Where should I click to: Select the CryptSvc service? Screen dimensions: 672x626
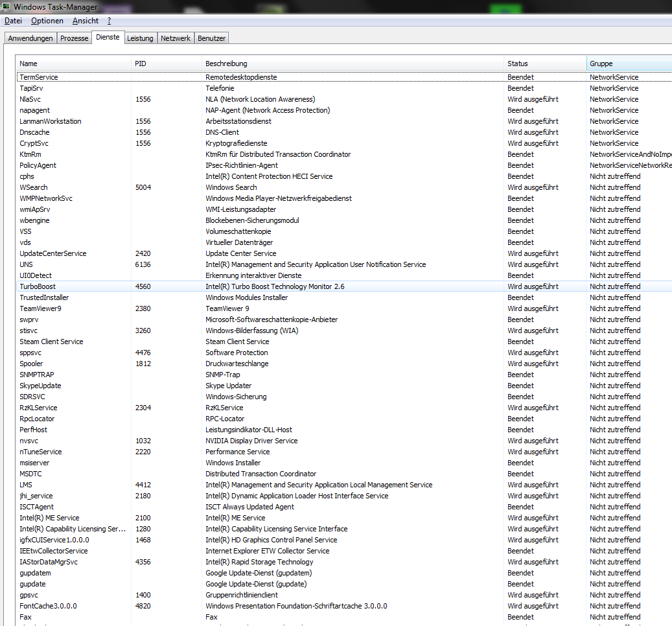coord(344,143)
